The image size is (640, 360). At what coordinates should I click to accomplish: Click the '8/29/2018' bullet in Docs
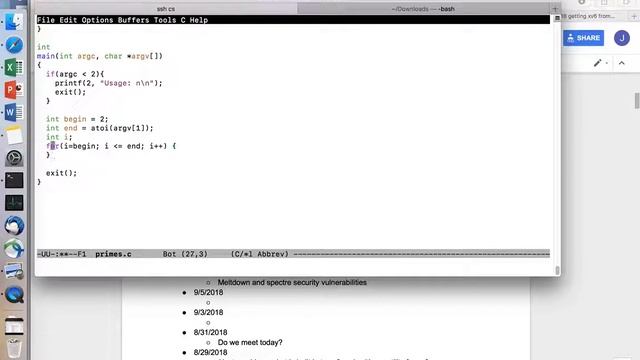[210, 352]
